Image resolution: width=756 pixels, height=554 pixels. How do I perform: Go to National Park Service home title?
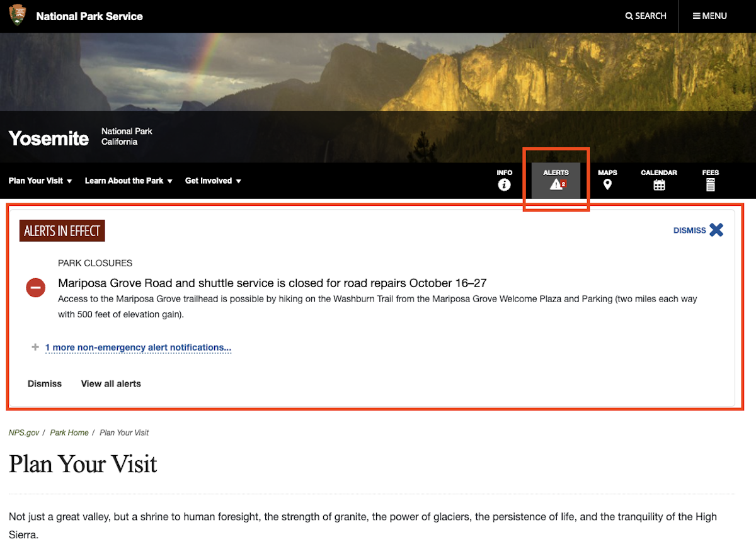[x=89, y=16]
